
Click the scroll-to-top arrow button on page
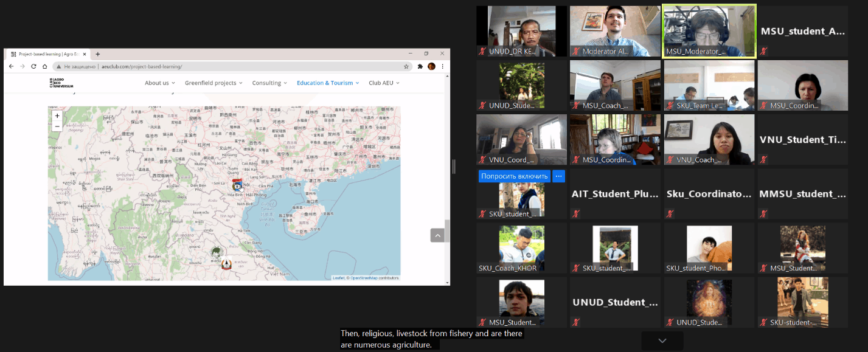[437, 235]
